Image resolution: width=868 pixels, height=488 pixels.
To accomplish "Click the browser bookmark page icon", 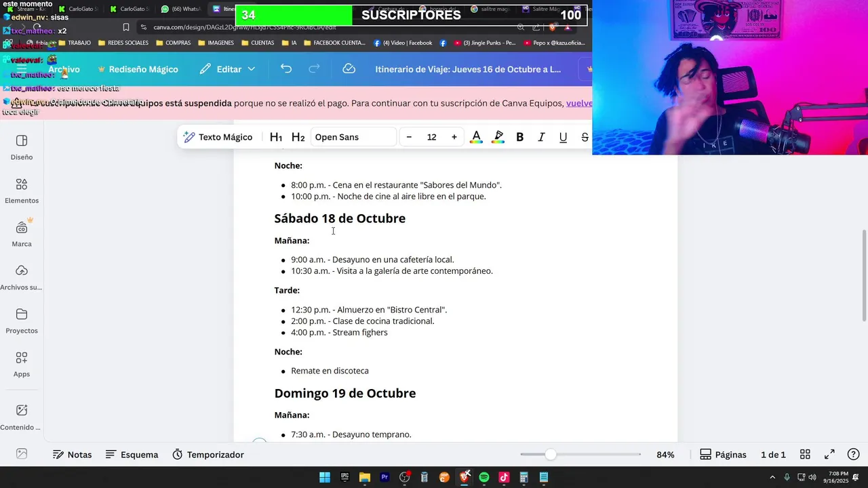I will click(x=125, y=27).
